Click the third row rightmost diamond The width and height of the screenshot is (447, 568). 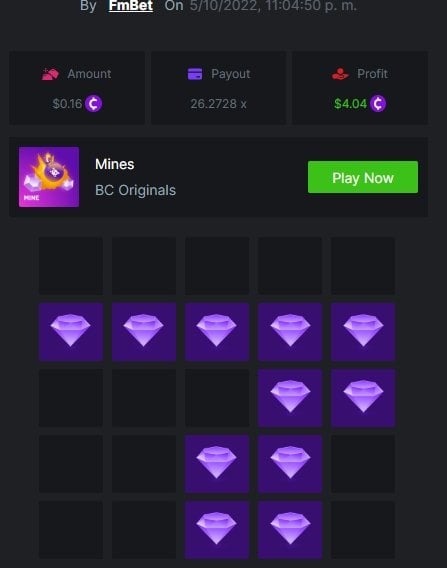click(363, 398)
